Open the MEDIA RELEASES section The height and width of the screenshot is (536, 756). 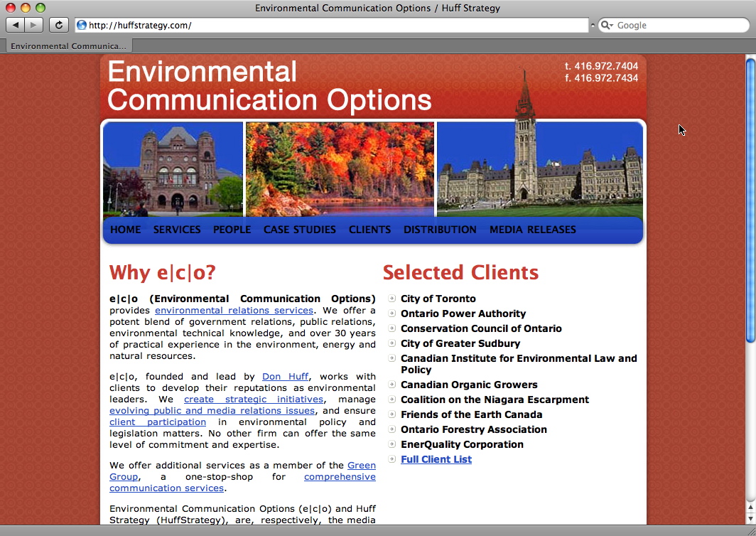click(532, 230)
